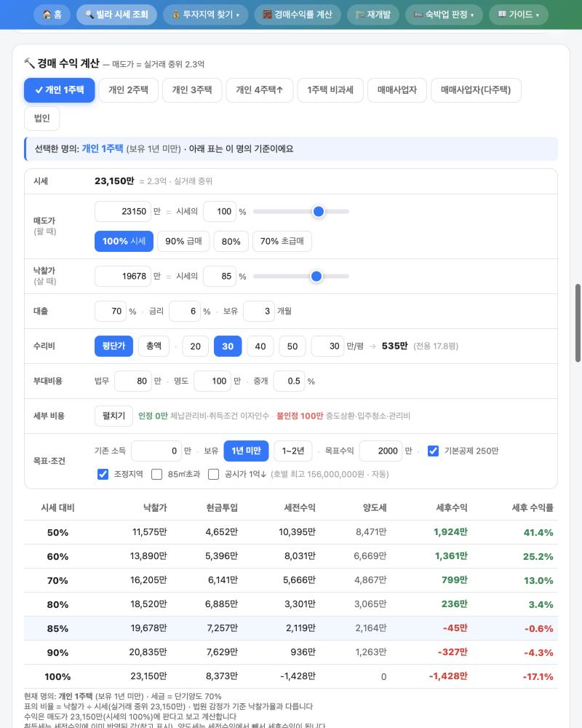The height and width of the screenshot is (728, 582).
Task: Select repair cost preset 30
Action: (228, 347)
